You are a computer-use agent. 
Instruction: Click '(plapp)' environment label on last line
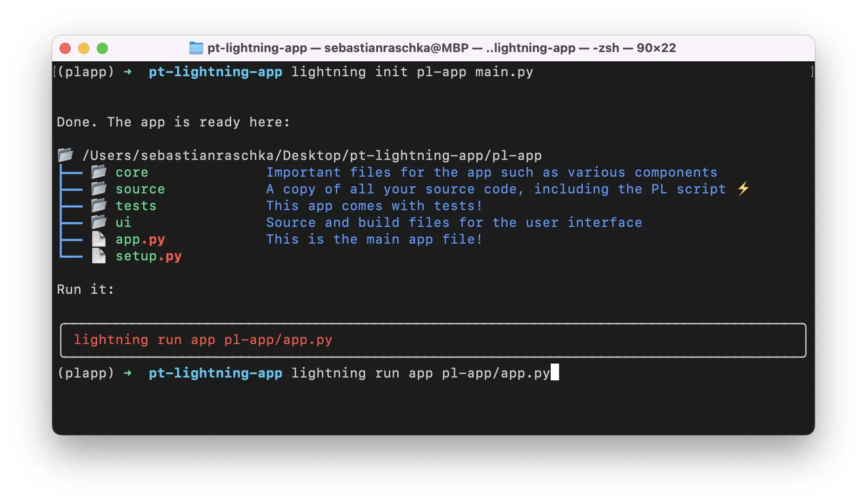click(x=86, y=373)
